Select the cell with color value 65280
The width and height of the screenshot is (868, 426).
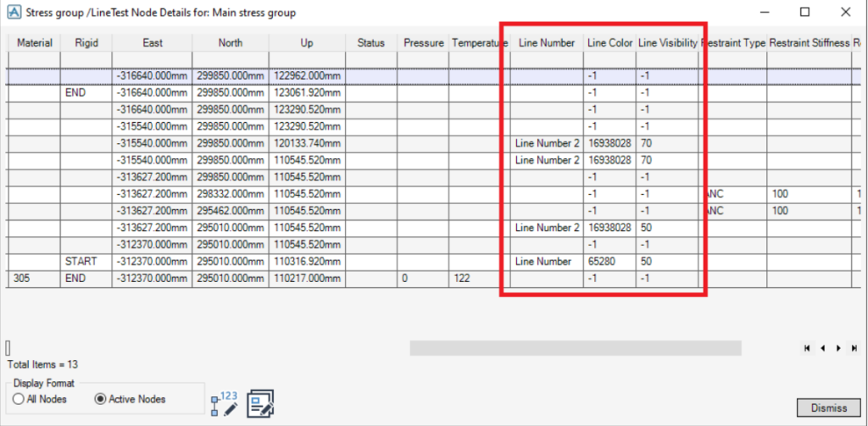pos(609,262)
